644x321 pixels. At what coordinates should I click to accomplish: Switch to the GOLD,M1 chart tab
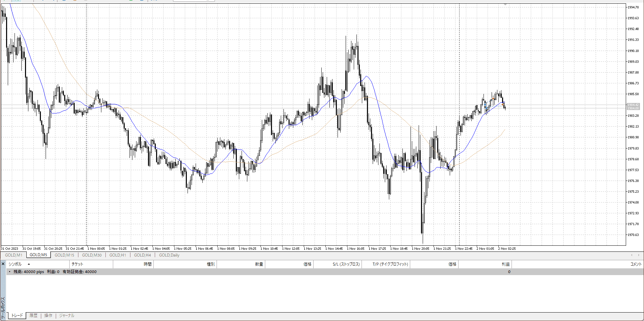pyautogui.click(x=14, y=255)
